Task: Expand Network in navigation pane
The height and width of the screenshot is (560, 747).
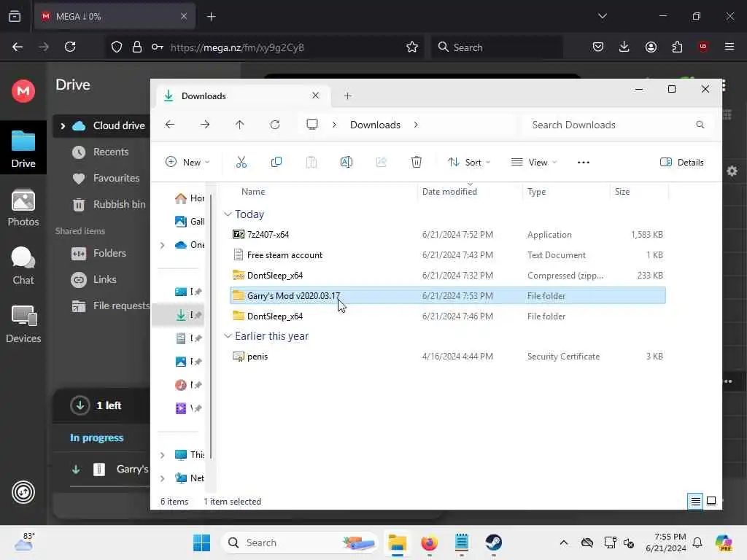Action: [163, 478]
